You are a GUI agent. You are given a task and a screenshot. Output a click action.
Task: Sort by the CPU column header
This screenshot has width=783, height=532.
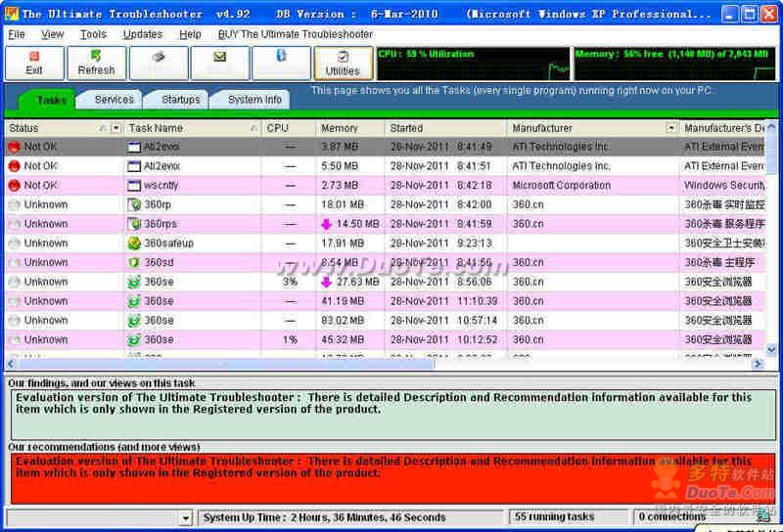(x=288, y=128)
